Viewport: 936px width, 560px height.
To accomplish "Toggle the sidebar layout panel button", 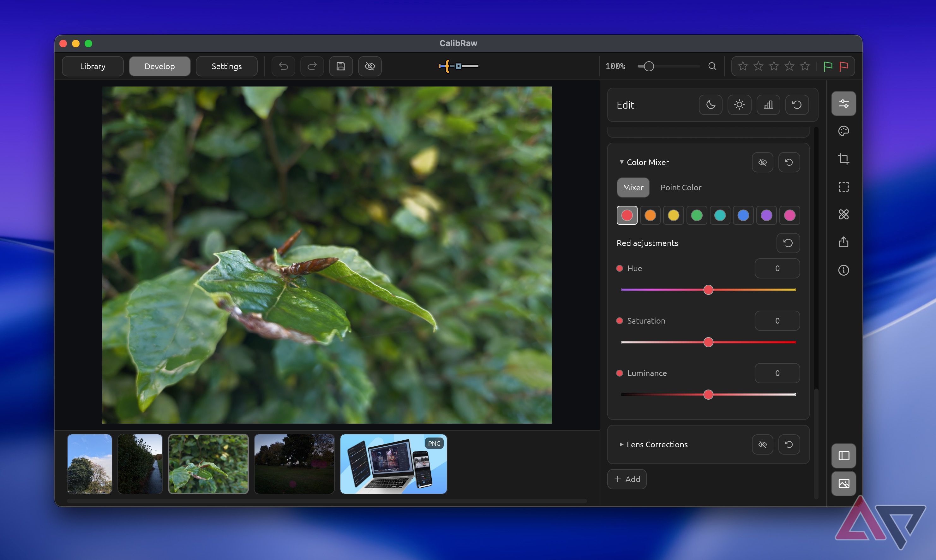I will 843,456.
